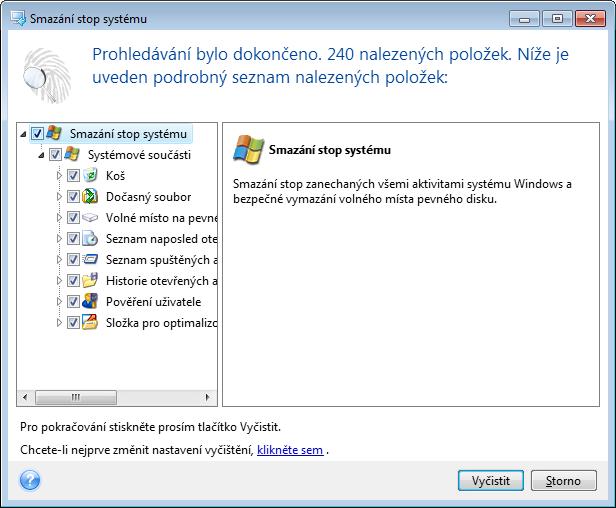Image resolution: width=616 pixels, height=508 pixels.
Task: Select the Historie otevřených tree item
Action: coord(161,281)
